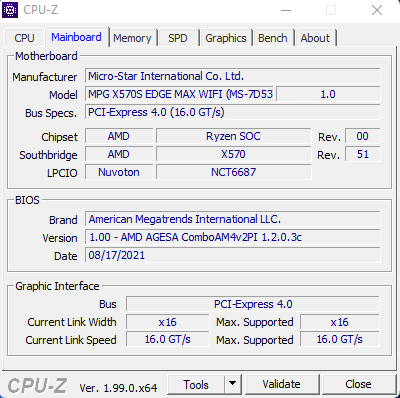
Task: Click the NCT6687 LPCIO field
Action: (x=233, y=172)
